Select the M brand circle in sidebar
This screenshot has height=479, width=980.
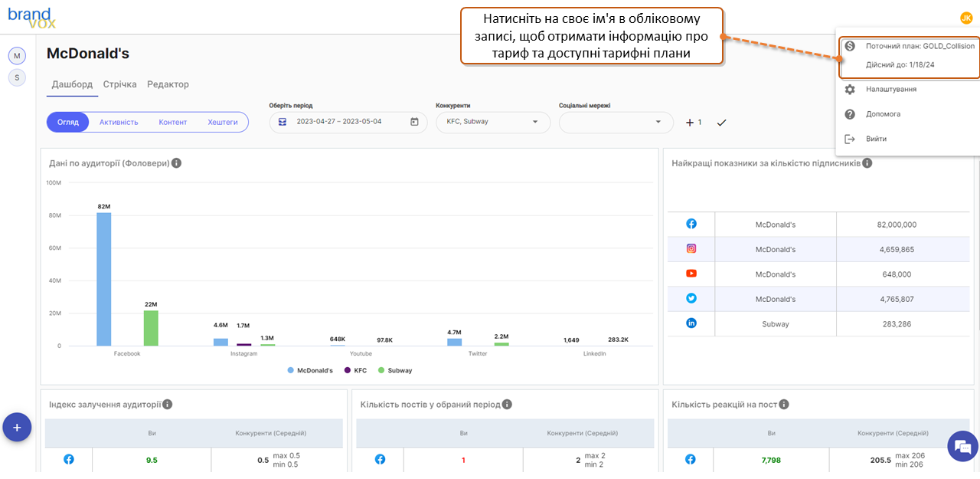pyautogui.click(x=17, y=56)
